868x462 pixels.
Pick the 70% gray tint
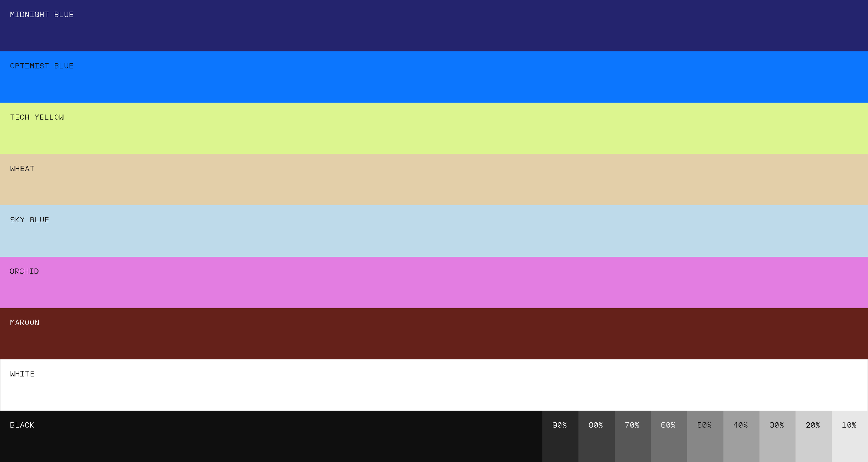click(633, 436)
